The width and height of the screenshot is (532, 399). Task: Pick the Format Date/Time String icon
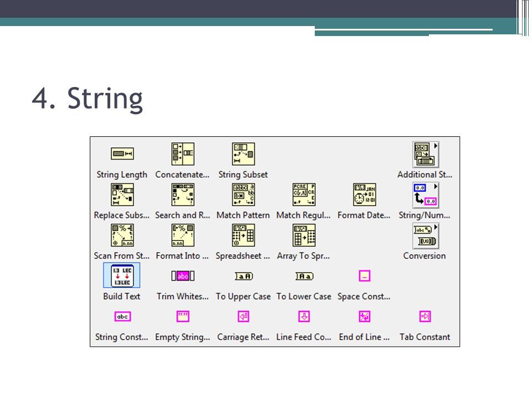point(365,195)
